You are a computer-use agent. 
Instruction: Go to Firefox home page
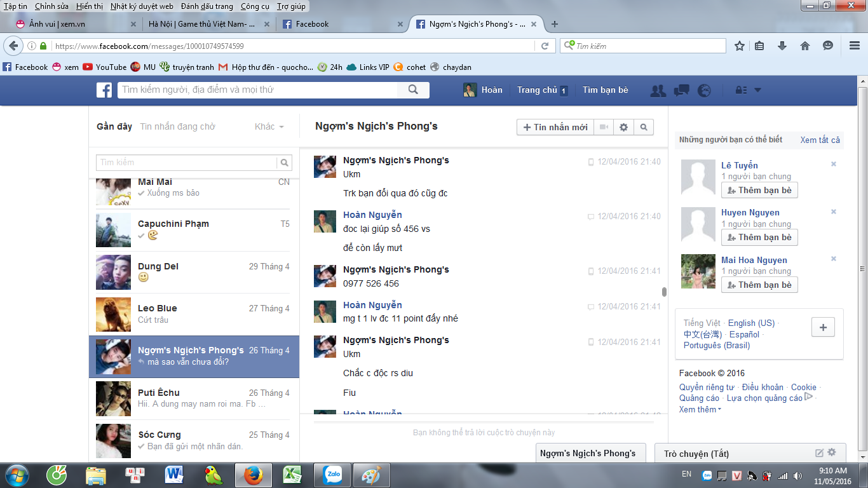(805, 46)
